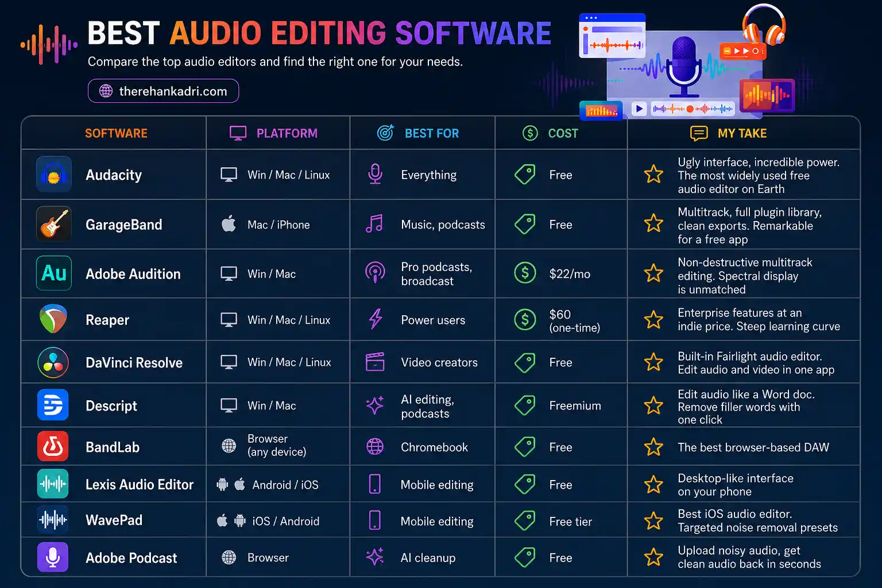
Task: Click the dollar icon beside $22/mo
Action: (525, 273)
